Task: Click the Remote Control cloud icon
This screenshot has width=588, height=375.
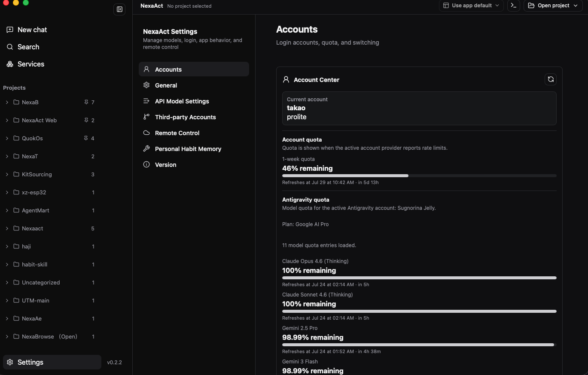Action: pyautogui.click(x=146, y=133)
